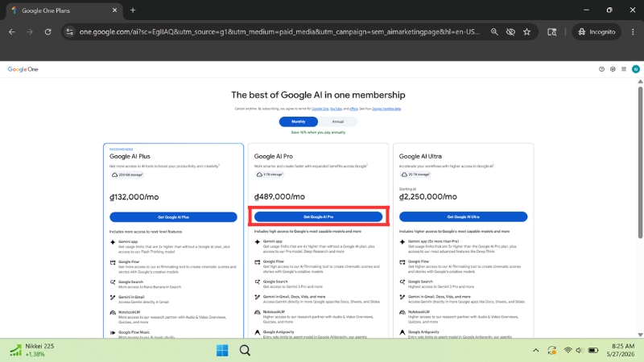Click the 200 GB storage chip on AI Plus

tap(127, 175)
